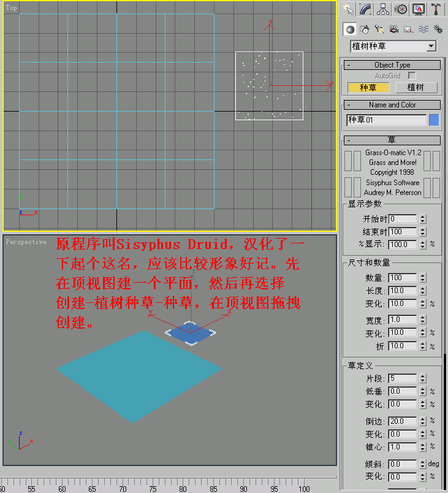Click frame 75 on the timeline ruler
The height and width of the screenshot is (493, 448).
tap(153, 487)
